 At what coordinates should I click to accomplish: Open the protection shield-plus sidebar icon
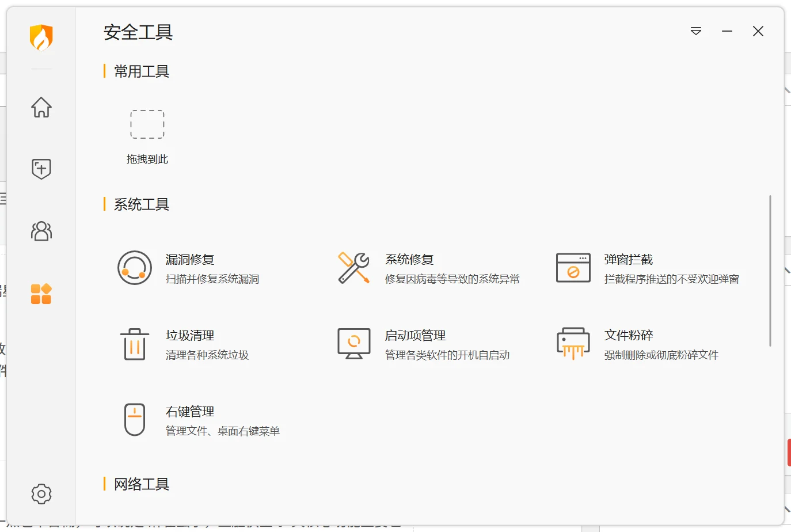41,169
